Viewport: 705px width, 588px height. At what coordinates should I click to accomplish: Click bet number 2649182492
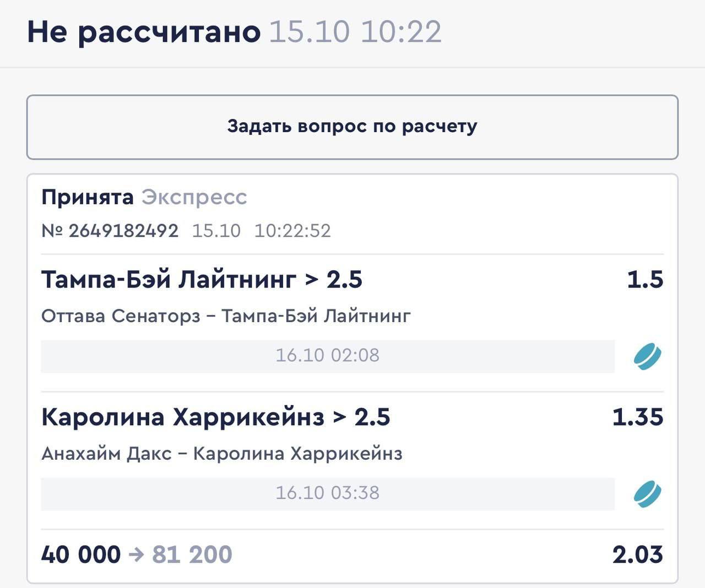pyautogui.click(x=123, y=231)
